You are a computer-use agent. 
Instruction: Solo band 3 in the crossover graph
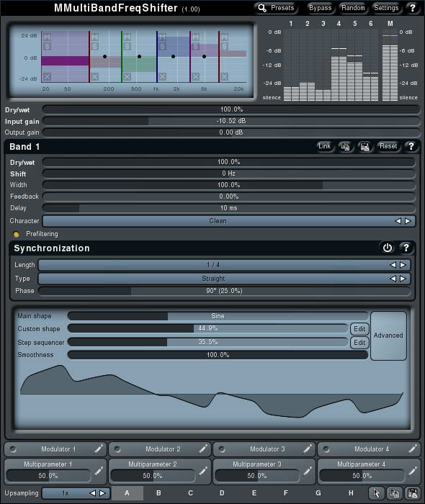coord(127,46)
